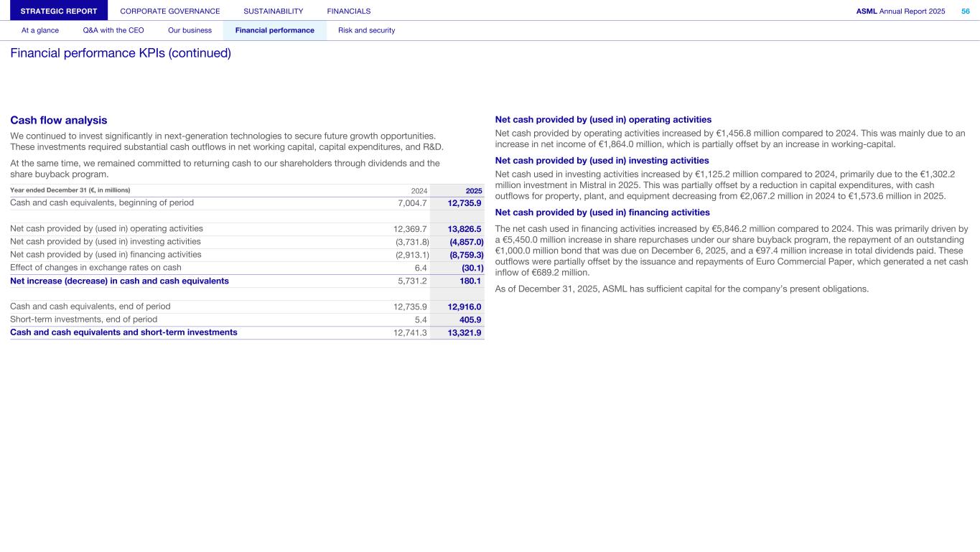Switch to Corporate Governance section
This screenshot has height=552, width=980.
(170, 11)
